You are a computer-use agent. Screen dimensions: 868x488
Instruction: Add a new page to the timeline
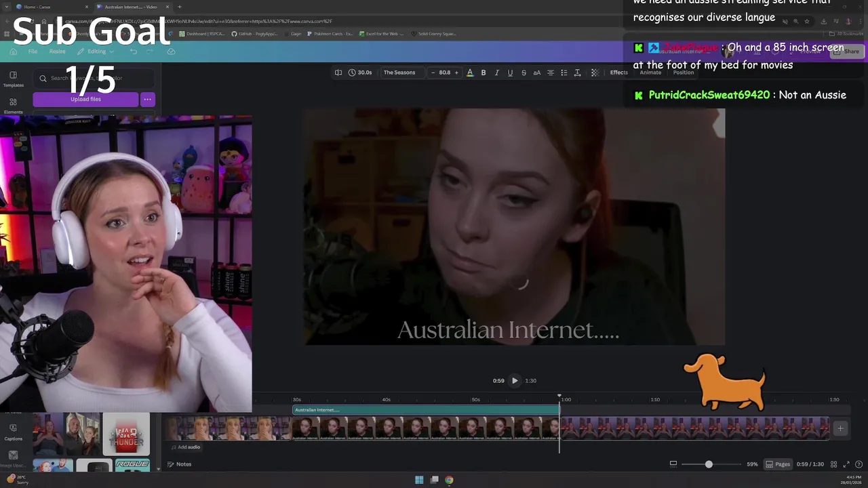(x=840, y=428)
